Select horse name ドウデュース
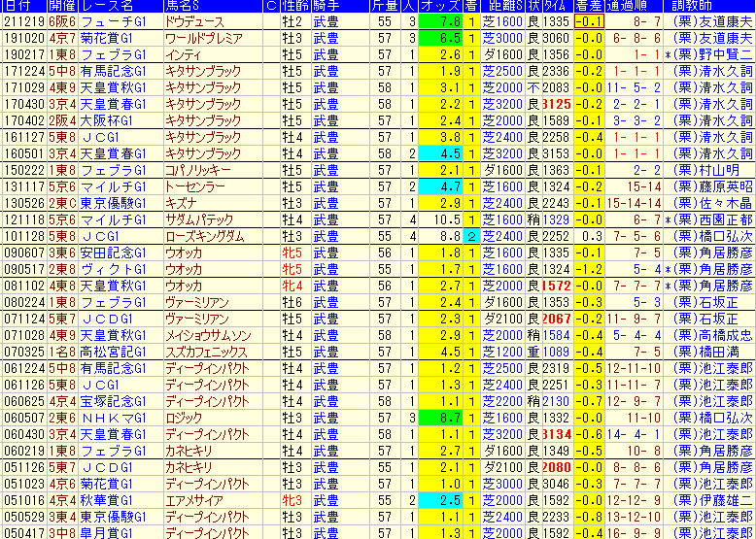Viewport: 756px width, 539px height. (194, 21)
